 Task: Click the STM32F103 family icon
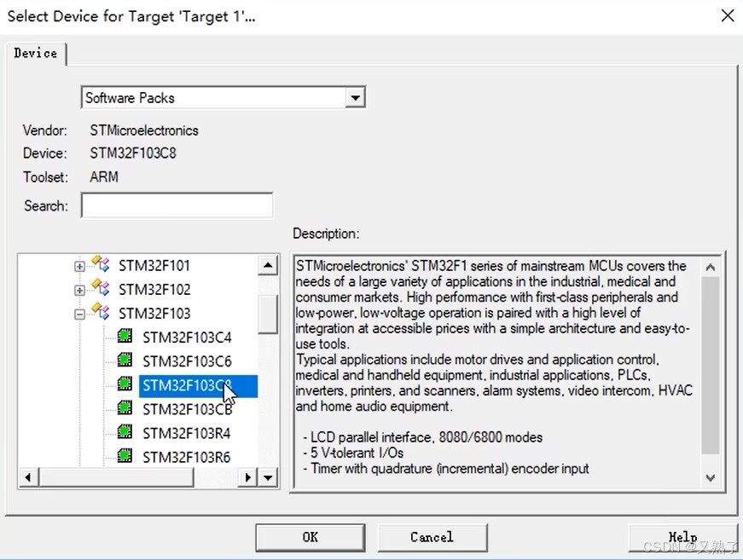101,311
